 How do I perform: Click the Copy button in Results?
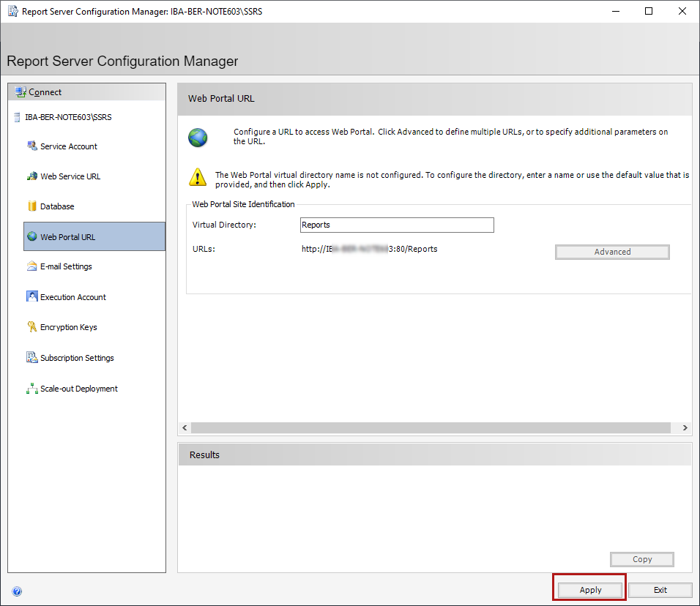tap(641, 559)
